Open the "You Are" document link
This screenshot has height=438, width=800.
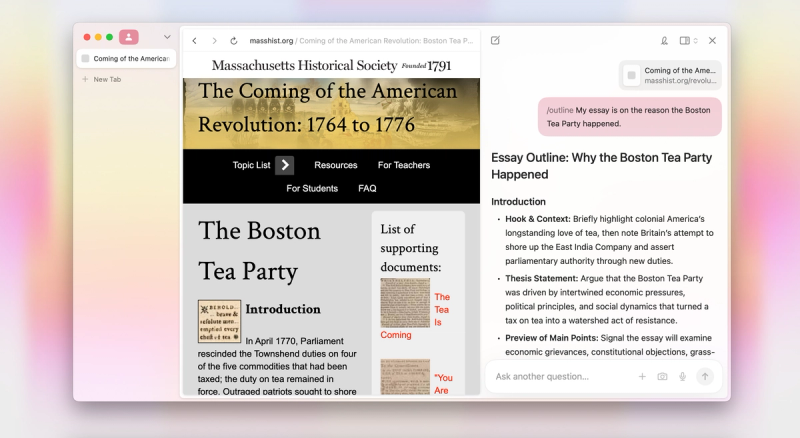tap(443, 384)
